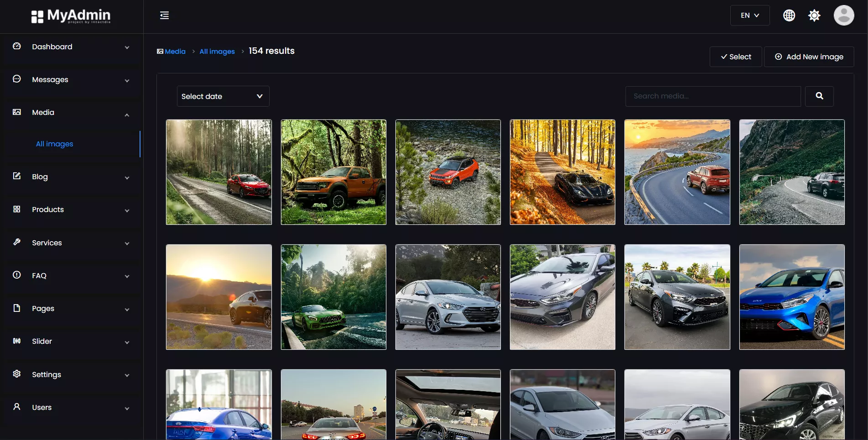The image size is (868, 440).
Task: Open the EN language dropdown
Action: coord(749,16)
